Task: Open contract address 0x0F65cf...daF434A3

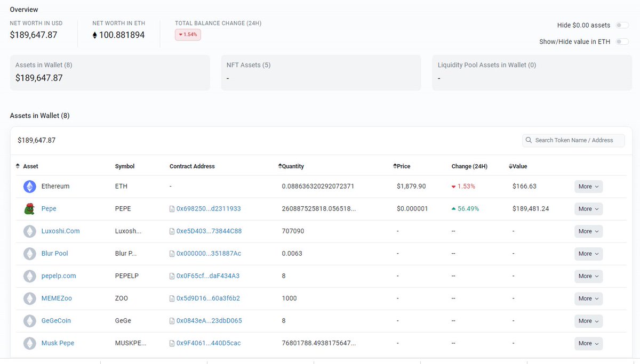Action: tap(208, 276)
